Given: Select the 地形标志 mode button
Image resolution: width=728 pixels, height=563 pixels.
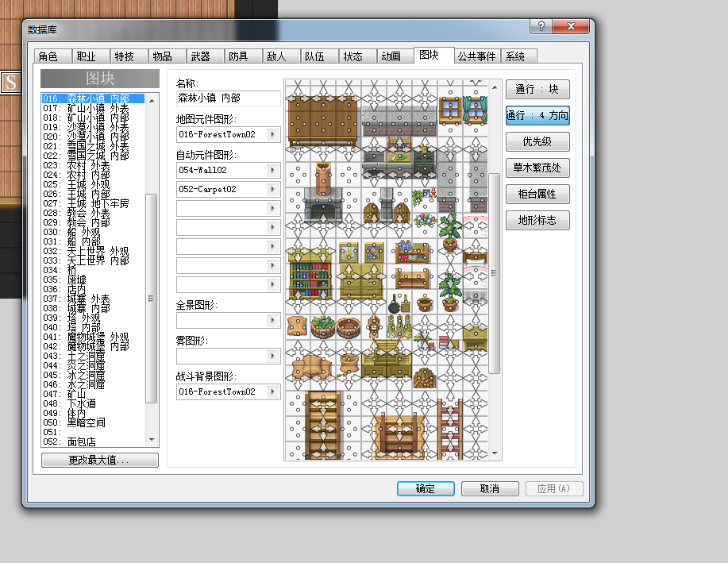Looking at the screenshot, I should point(537,220).
